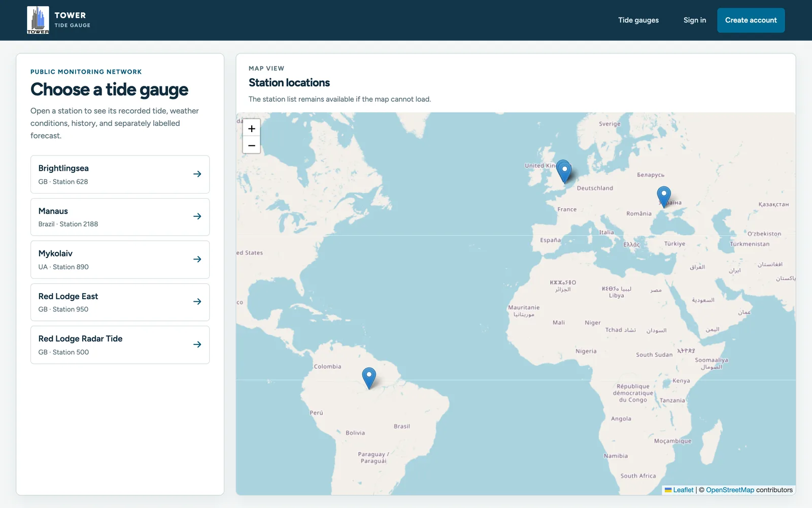Click the "South Africa" label on the map

(x=638, y=476)
